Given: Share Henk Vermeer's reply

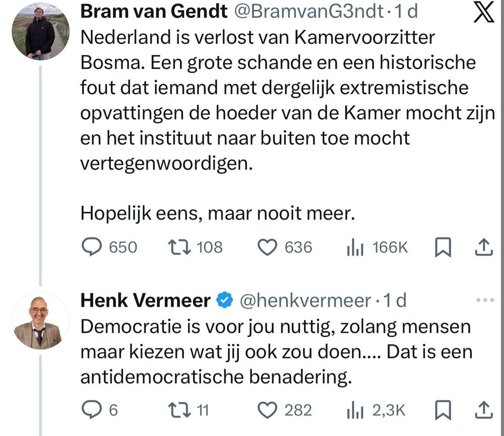Looking at the screenshot, I should (483, 410).
